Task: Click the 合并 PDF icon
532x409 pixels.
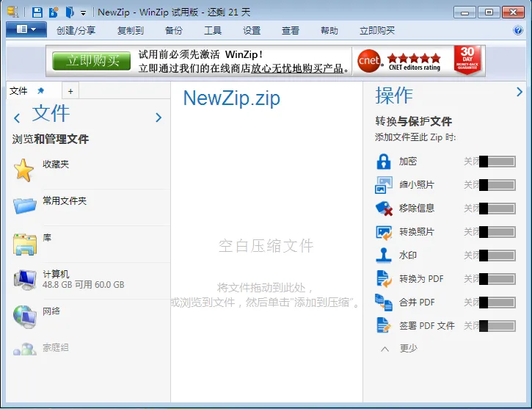Action: (384, 303)
